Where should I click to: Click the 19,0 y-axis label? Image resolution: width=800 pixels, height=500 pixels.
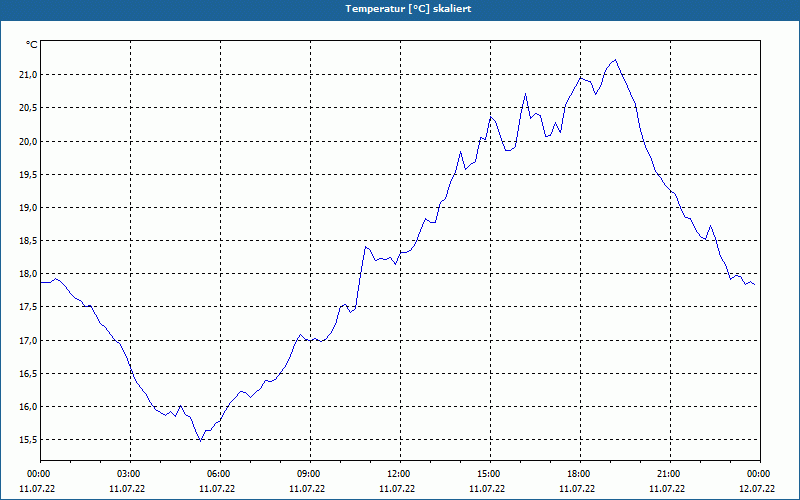tap(29, 208)
